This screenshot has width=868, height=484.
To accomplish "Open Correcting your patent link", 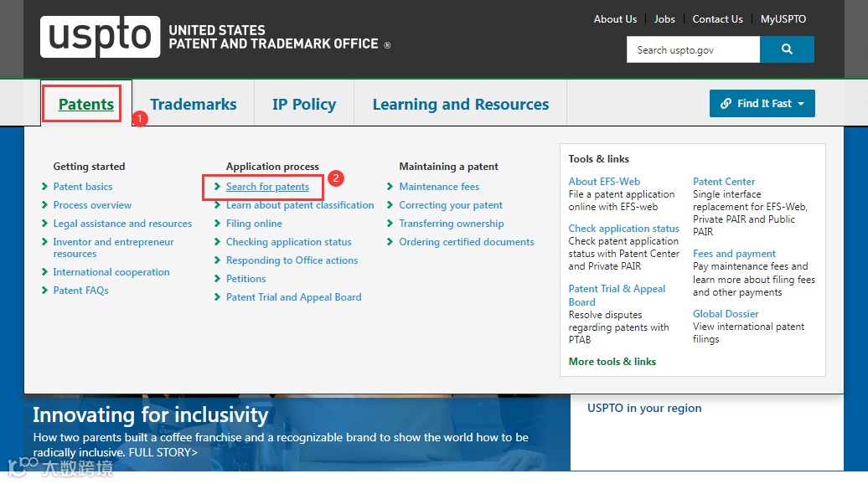I will tap(451, 204).
